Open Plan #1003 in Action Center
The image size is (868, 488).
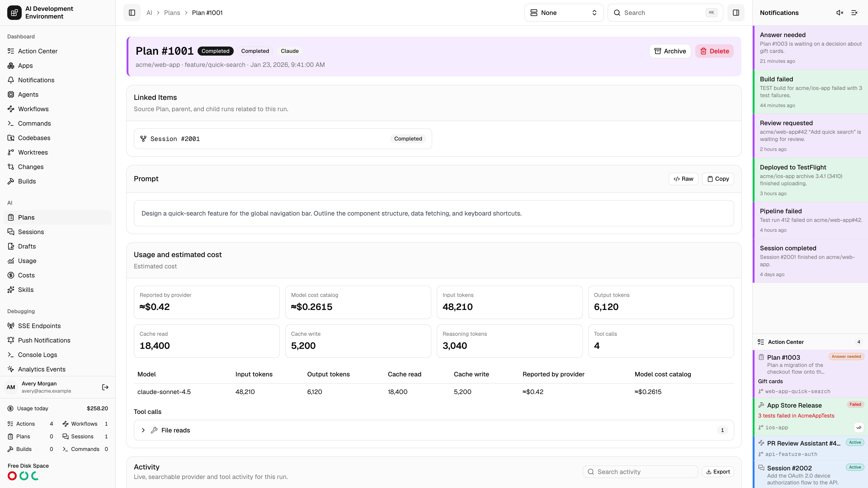(x=810, y=374)
